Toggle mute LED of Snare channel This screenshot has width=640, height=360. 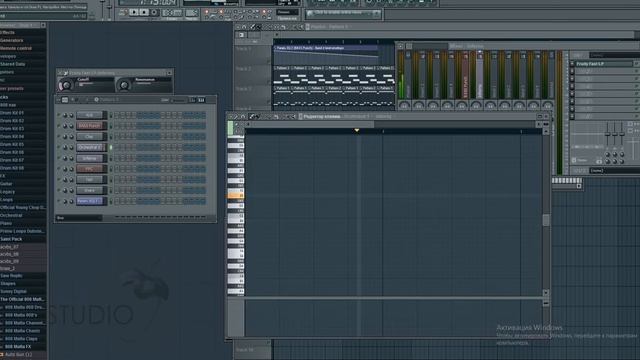59,191
